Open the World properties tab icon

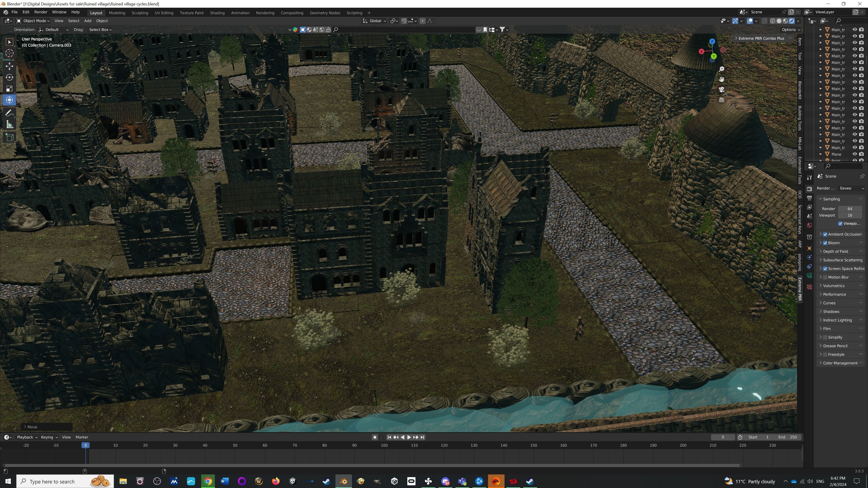[809, 225]
